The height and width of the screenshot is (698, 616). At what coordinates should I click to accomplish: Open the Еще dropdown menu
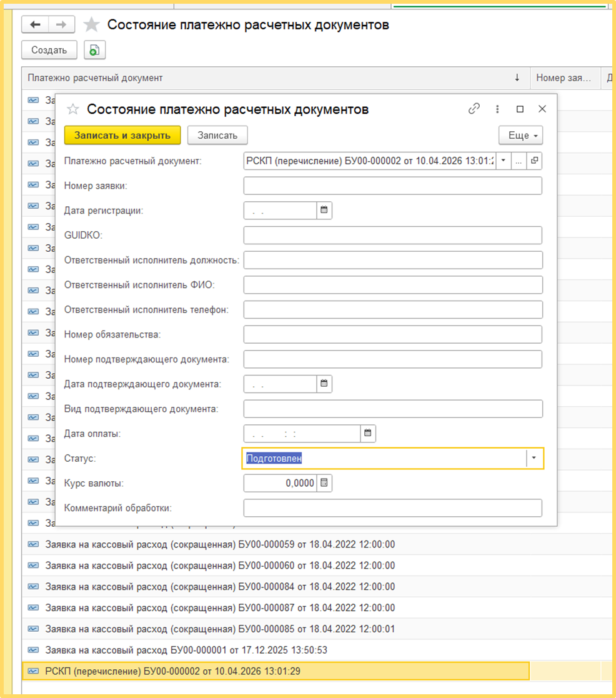point(521,136)
